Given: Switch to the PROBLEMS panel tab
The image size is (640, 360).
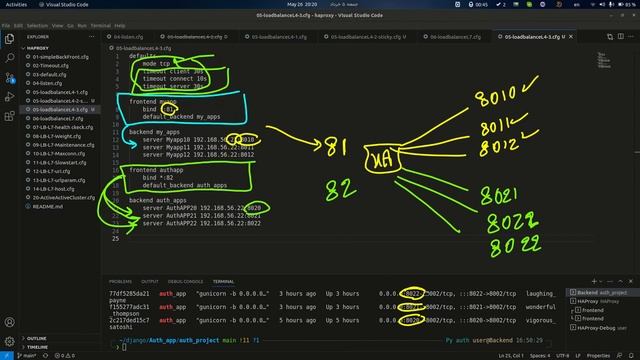Looking at the screenshot, I should click(x=120, y=282).
